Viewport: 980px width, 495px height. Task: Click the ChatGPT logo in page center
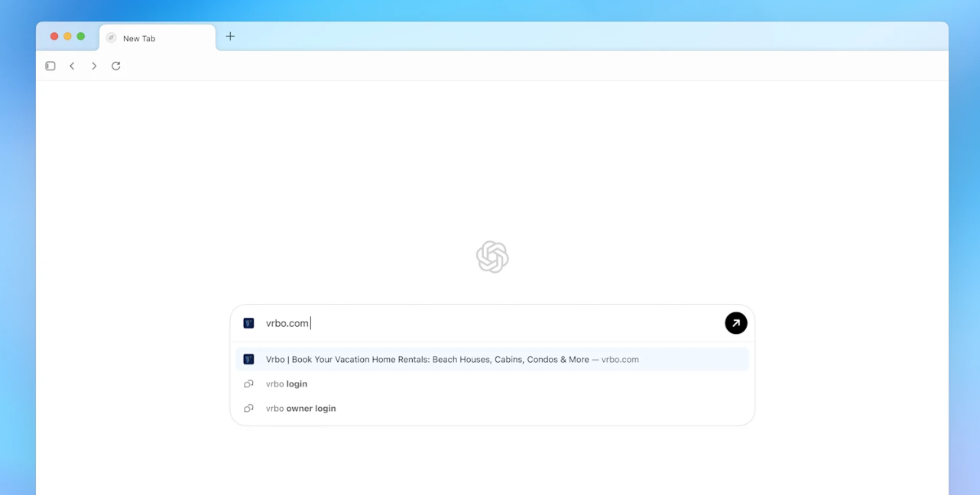pos(492,257)
